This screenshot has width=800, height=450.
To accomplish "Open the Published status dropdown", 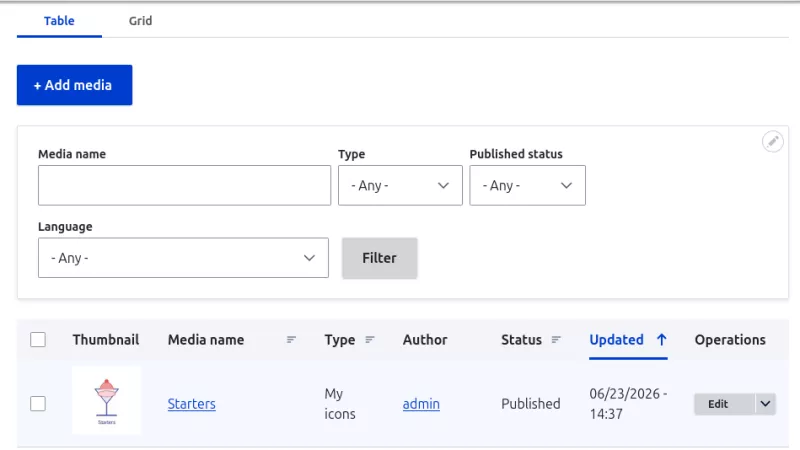I will tap(527, 185).
